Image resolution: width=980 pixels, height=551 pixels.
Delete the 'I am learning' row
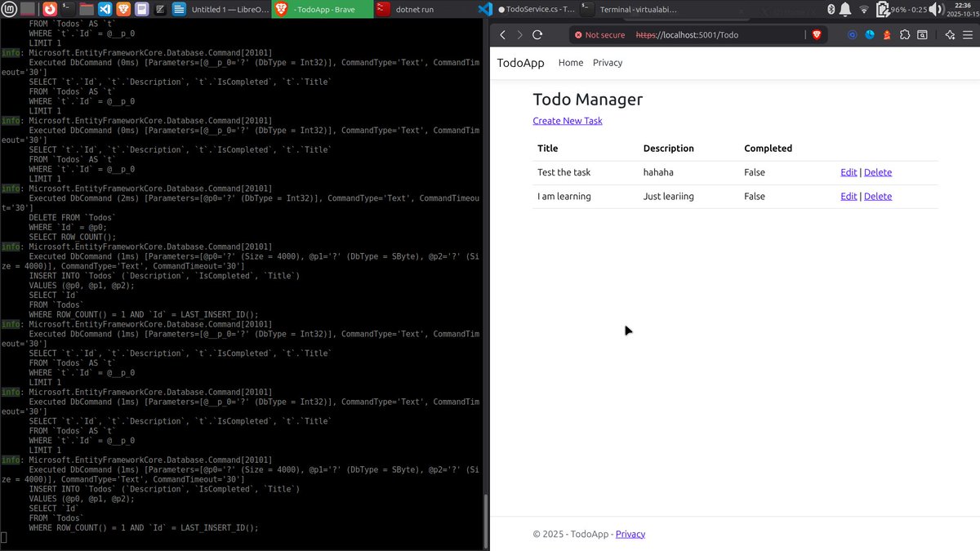pyautogui.click(x=878, y=196)
